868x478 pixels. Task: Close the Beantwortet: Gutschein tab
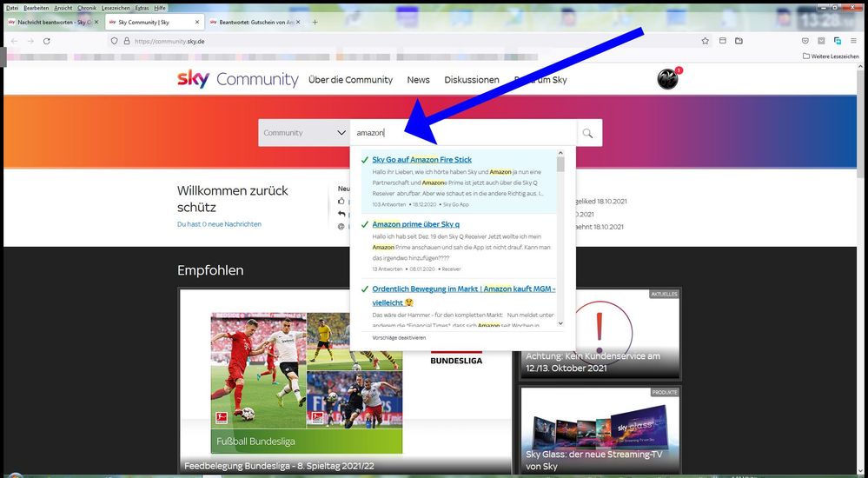click(x=298, y=22)
